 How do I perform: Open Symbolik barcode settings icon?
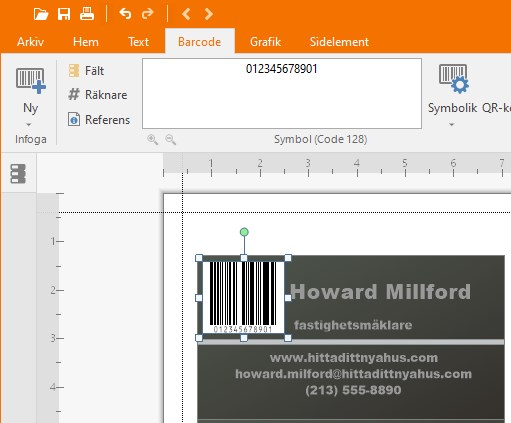453,79
